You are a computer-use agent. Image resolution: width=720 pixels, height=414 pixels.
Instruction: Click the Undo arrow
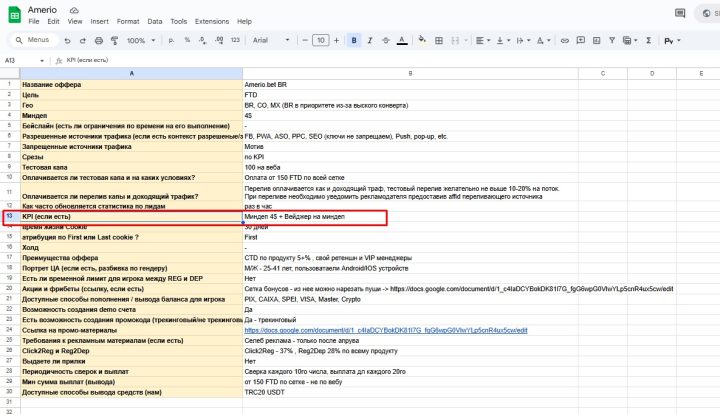tap(68, 40)
